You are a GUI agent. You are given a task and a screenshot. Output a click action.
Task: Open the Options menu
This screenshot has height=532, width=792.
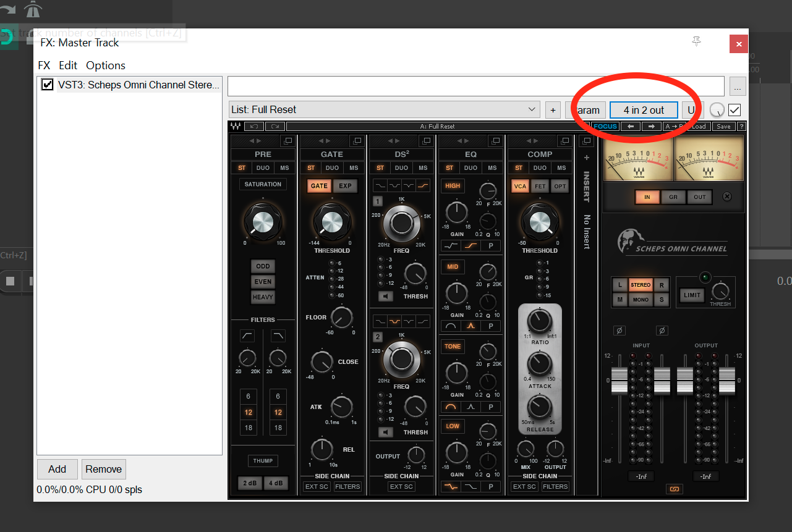tap(106, 65)
